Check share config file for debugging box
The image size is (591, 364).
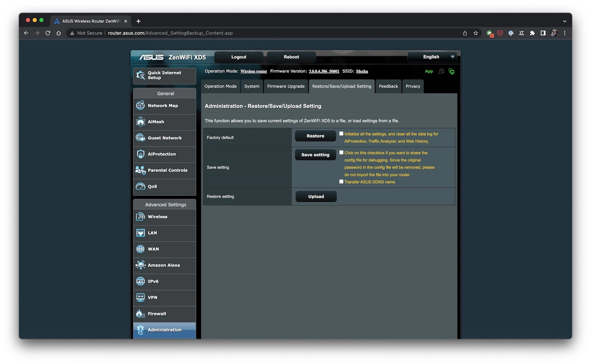pyautogui.click(x=341, y=152)
